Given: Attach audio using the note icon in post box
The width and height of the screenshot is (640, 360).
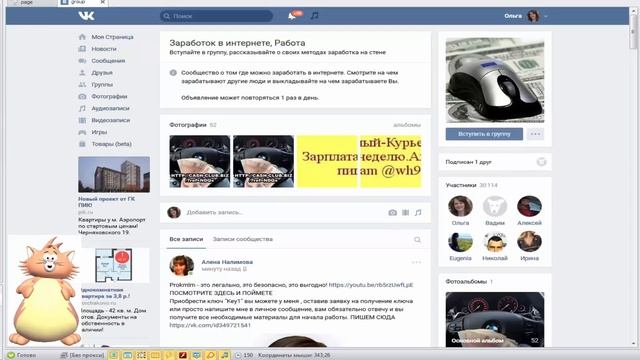Looking at the screenshot, I should click(418, 212).
